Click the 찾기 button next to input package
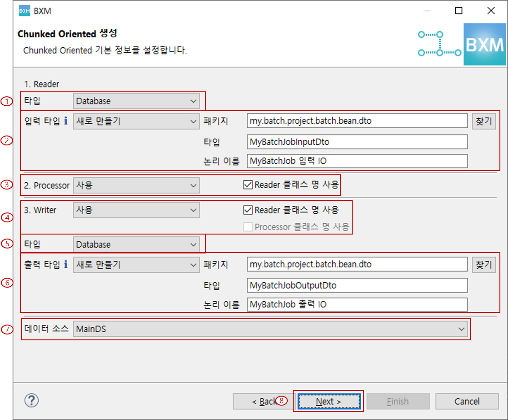508x420 pixels. click(484, 120)
